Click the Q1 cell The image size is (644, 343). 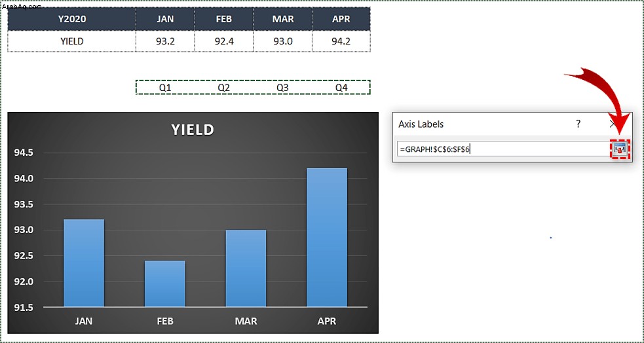click(165, 88)
